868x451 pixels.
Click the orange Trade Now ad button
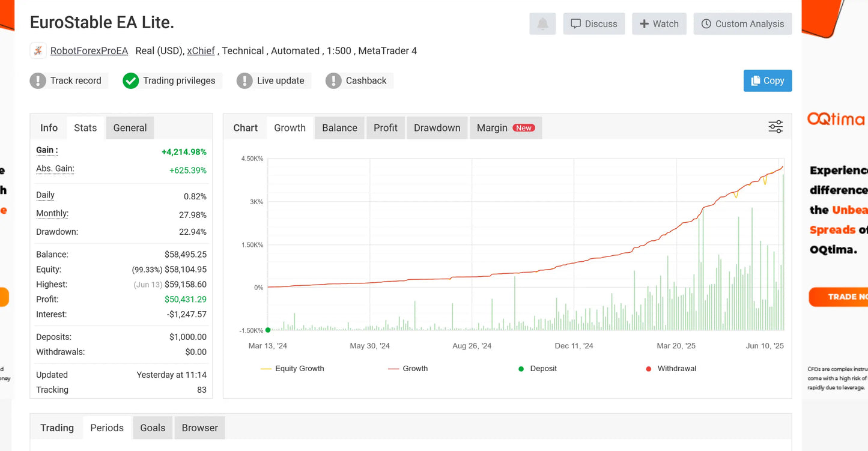click(838, 297)
